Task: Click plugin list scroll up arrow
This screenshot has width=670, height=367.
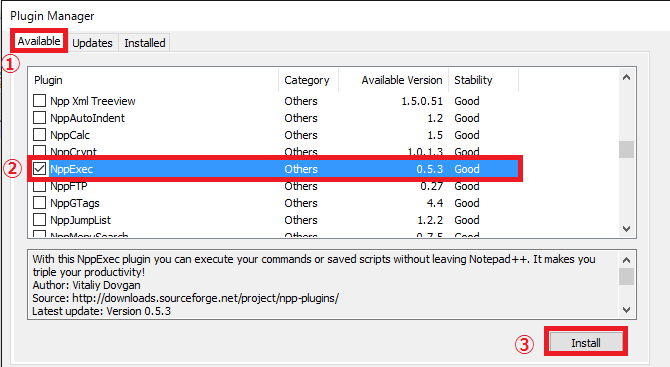Action: click(626, 77)
